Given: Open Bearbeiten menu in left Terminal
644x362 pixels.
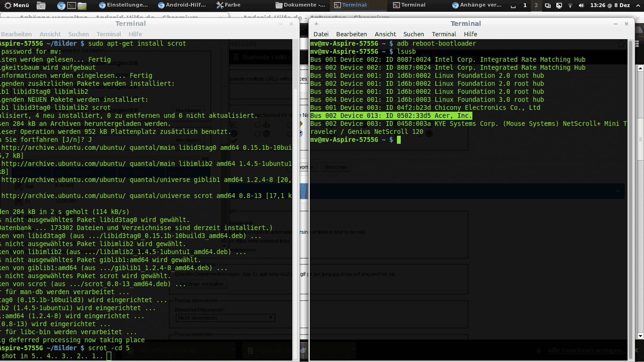Looking at the screenshot, I should click(16, 34).
